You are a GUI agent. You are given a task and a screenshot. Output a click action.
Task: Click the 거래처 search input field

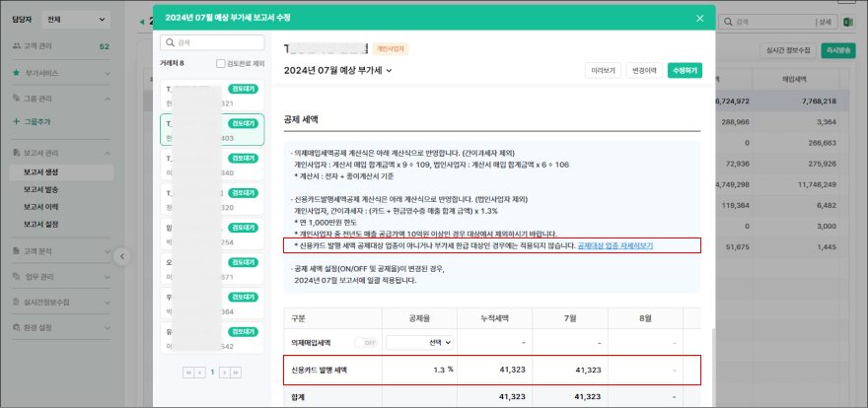[217, 43]
